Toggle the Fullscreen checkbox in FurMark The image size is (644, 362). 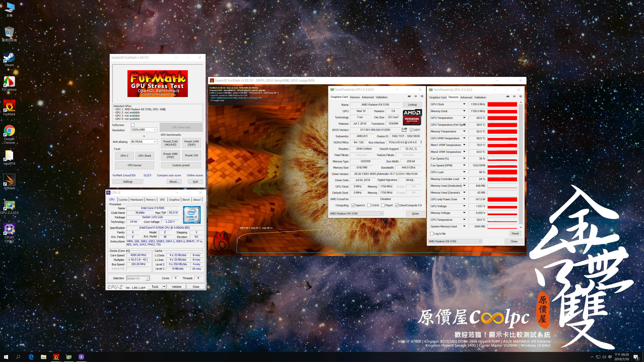[133, 125]
